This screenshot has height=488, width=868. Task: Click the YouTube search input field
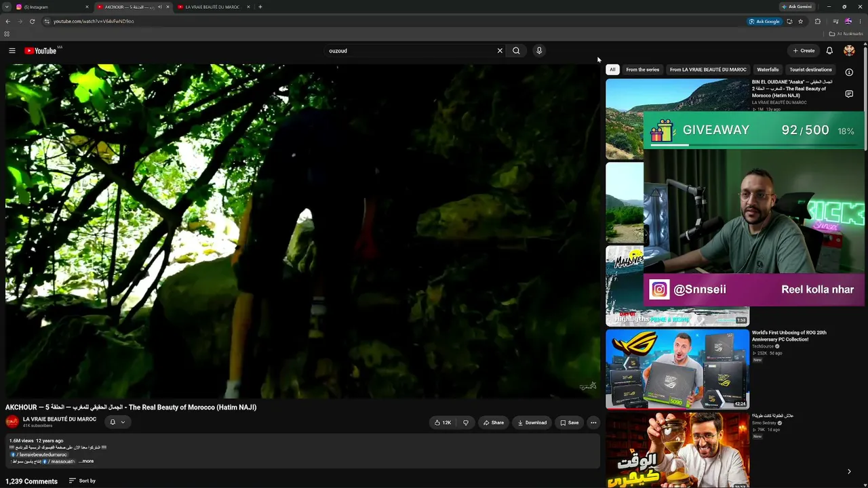pyautogui.click(x=410, y=51)
